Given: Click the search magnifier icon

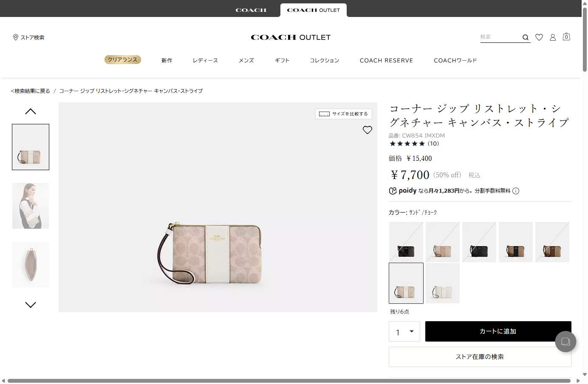Looking at the screenshot, I should pos(526,37).
